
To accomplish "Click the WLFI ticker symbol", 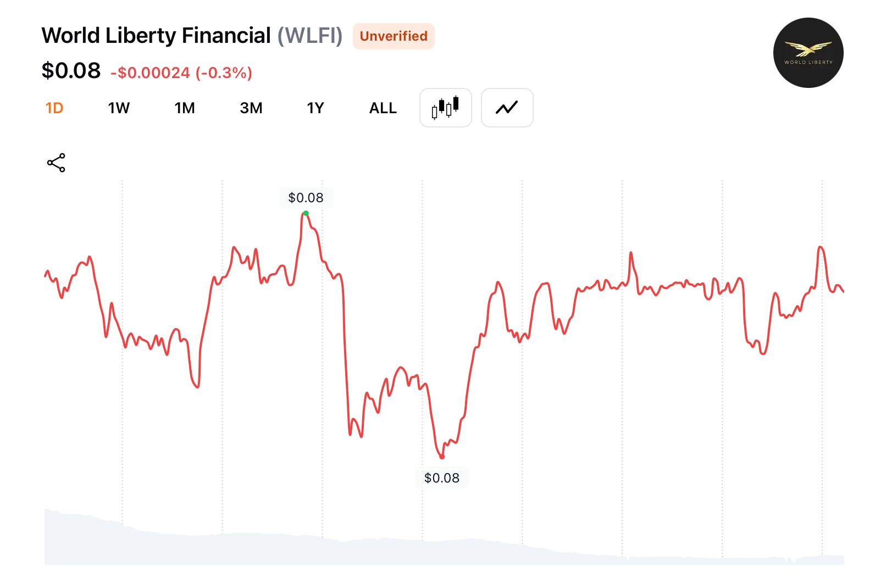I will click(310, 36).
